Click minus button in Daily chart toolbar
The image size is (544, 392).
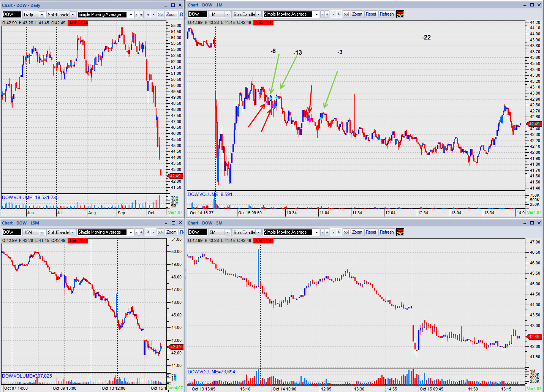(x=136, y=14)
